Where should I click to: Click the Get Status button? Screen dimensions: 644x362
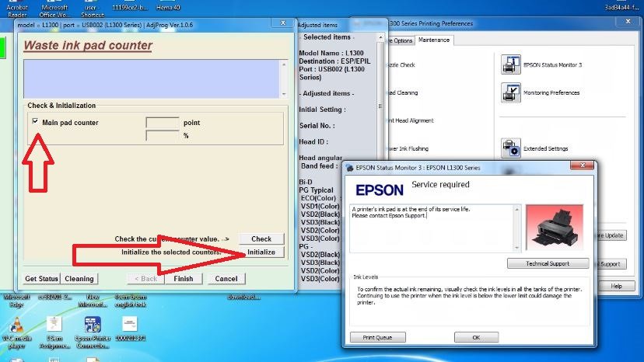coord(41,279)
